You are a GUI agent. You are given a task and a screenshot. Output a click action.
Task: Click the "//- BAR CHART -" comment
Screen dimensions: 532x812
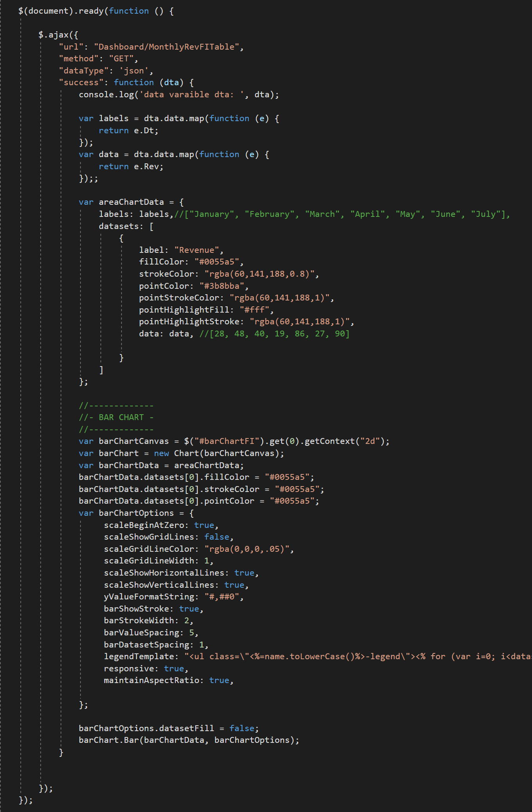pos(116,417)
